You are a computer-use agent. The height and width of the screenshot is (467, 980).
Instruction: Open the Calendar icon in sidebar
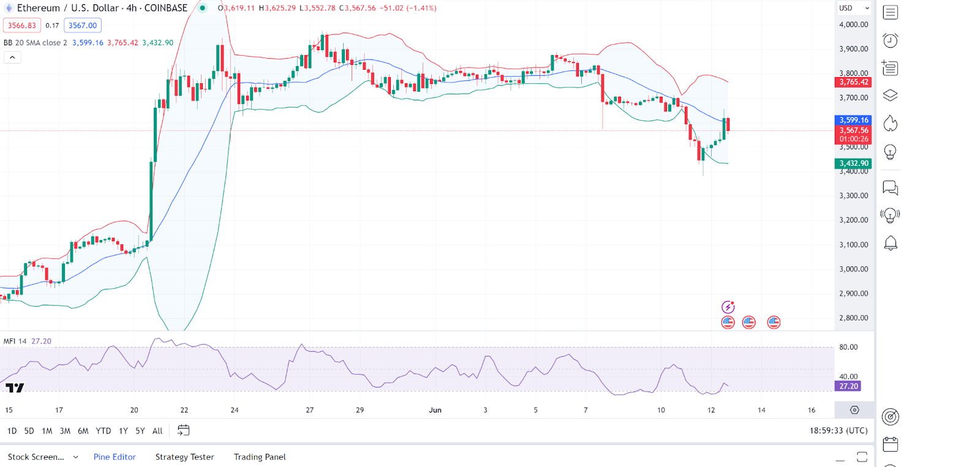coord(890,444)
